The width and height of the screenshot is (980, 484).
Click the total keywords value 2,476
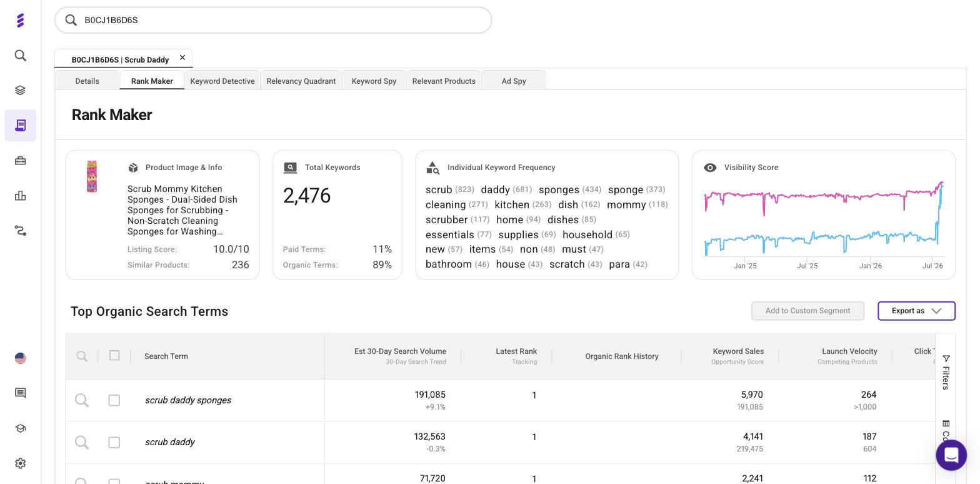tap(307, 196)
